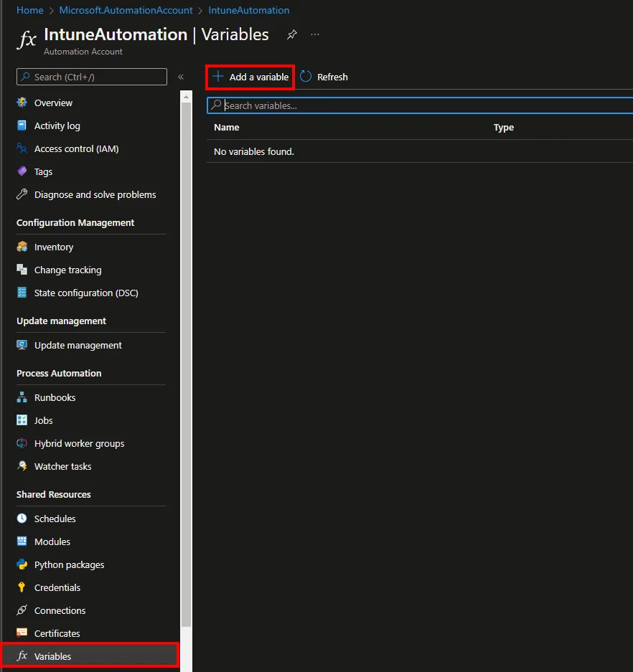This screenshot has height=672, width=633.
Task: Click the IntuneAutomation breadcrumb link
Action: [249, 10]
